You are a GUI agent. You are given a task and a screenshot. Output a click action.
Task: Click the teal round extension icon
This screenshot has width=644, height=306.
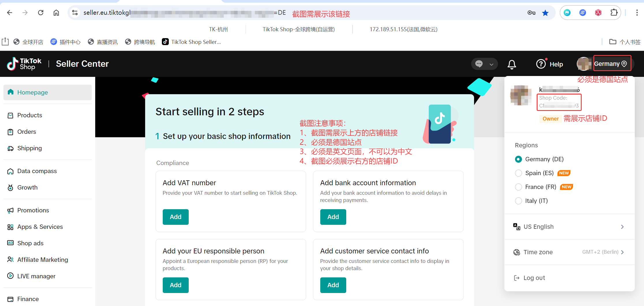(567, 13)
